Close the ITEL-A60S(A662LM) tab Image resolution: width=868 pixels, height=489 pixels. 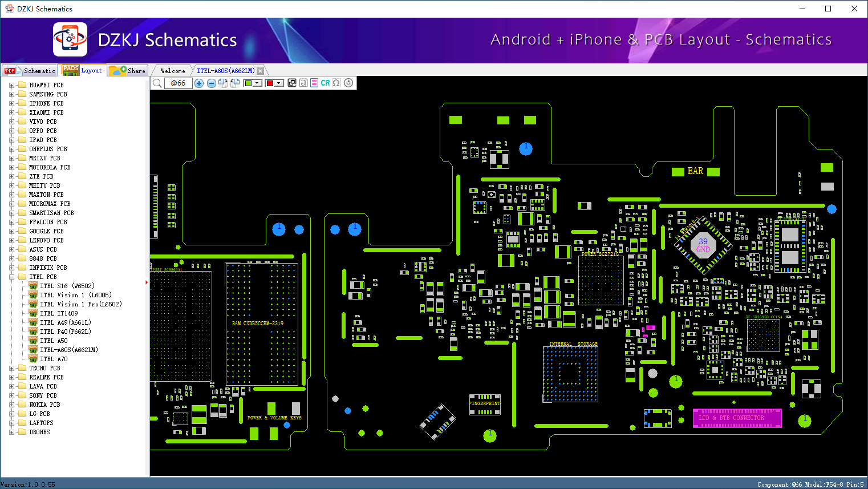261,71
